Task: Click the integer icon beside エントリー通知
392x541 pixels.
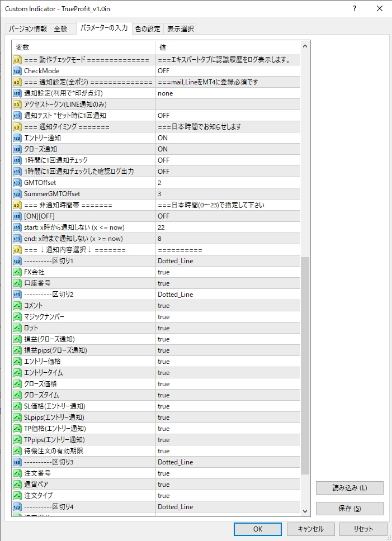Action: (x=17, y=138)
